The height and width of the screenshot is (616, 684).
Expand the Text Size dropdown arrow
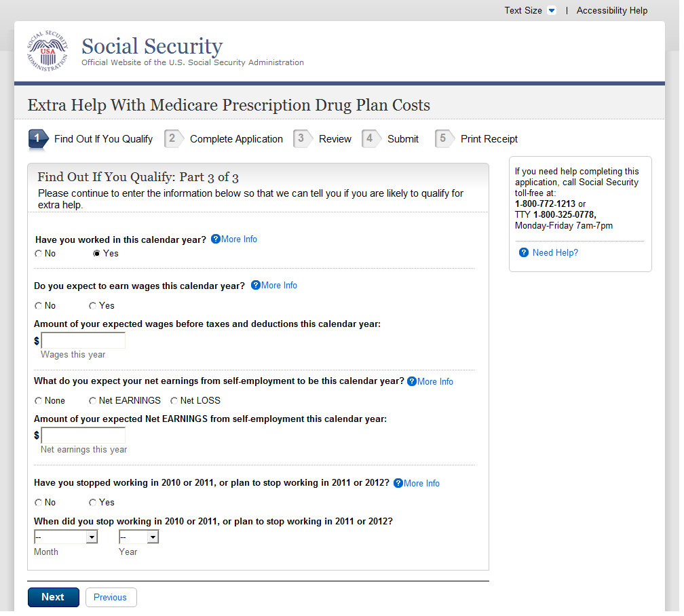coord(552,11)
